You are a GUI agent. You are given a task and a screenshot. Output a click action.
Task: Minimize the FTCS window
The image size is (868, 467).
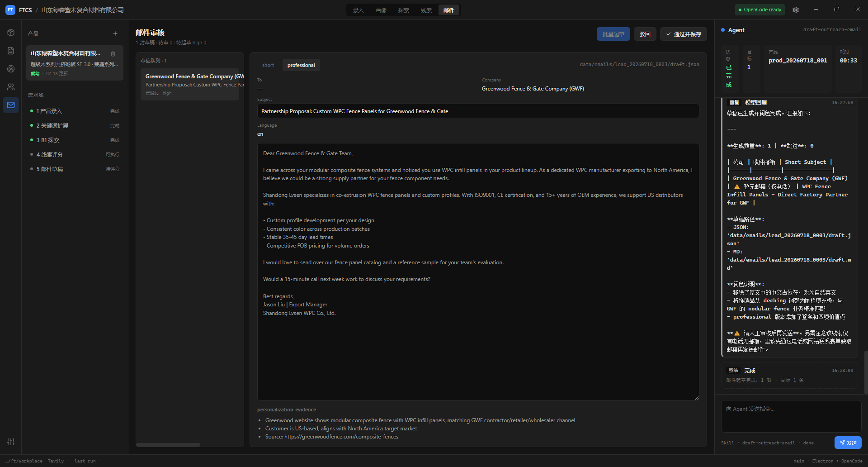[816, 10]
